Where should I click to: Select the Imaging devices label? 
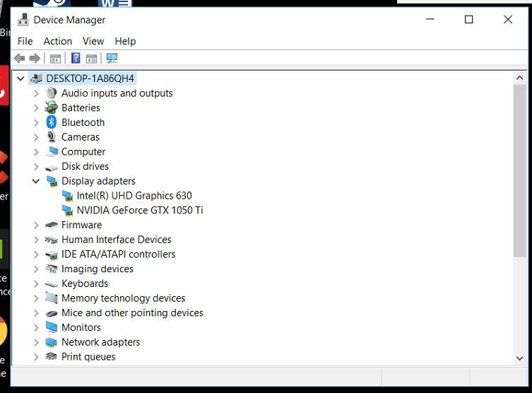pyautogui.click(x=97, y=269)
